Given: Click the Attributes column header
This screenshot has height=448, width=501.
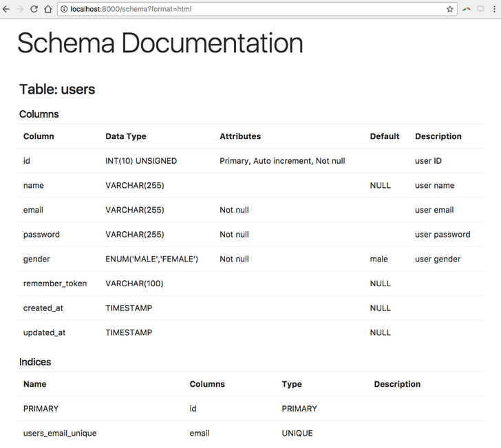Looking at the screenshot, I should pyautogui.click(x=240, y=136).
